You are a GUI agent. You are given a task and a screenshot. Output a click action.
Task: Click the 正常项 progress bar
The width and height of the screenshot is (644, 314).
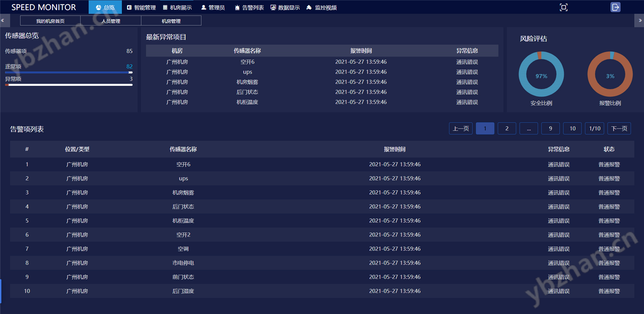pos(69,72)
